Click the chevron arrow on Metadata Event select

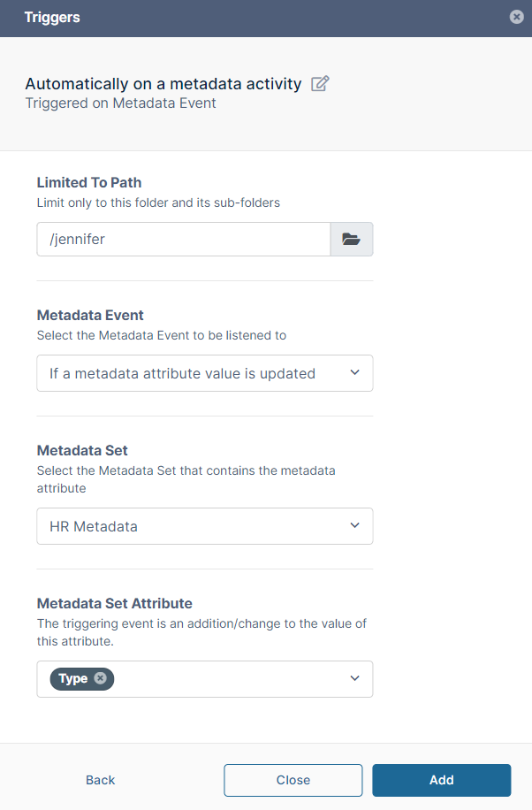click(354, 373)
